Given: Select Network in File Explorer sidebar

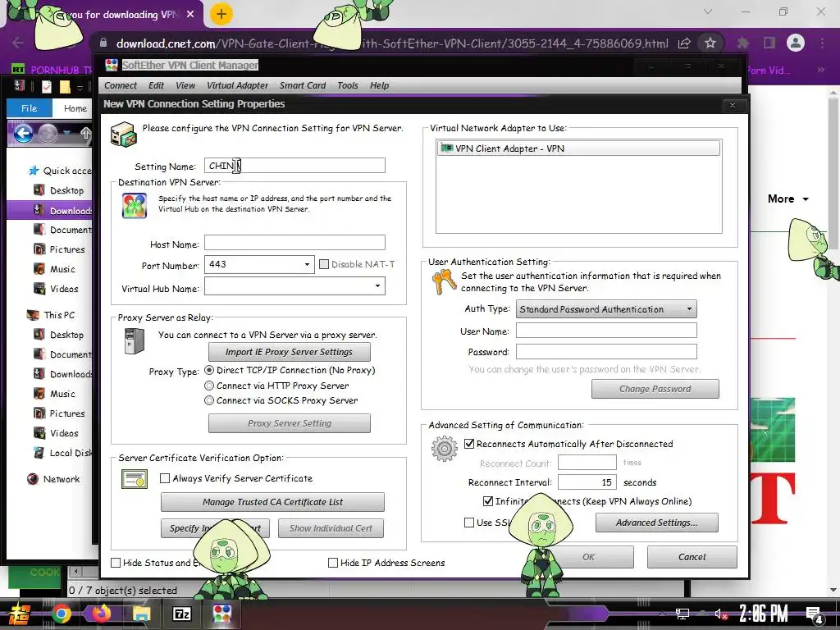Looking at the screenshot, I should (x=53, y=479).
